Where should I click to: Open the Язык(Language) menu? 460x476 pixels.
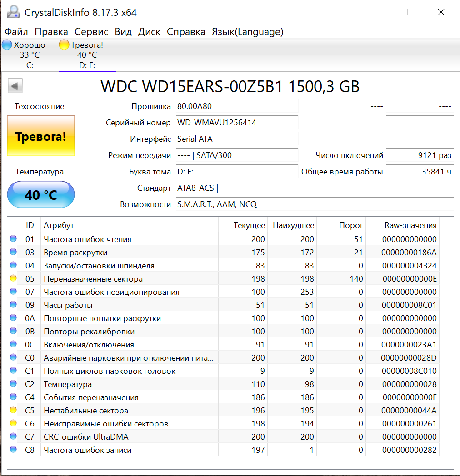(247, 32)
